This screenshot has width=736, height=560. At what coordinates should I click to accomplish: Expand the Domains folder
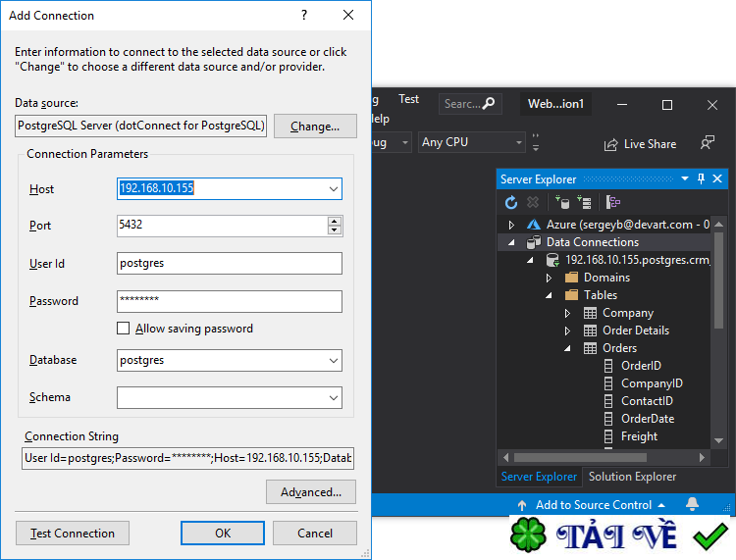[x=549, y=279]
